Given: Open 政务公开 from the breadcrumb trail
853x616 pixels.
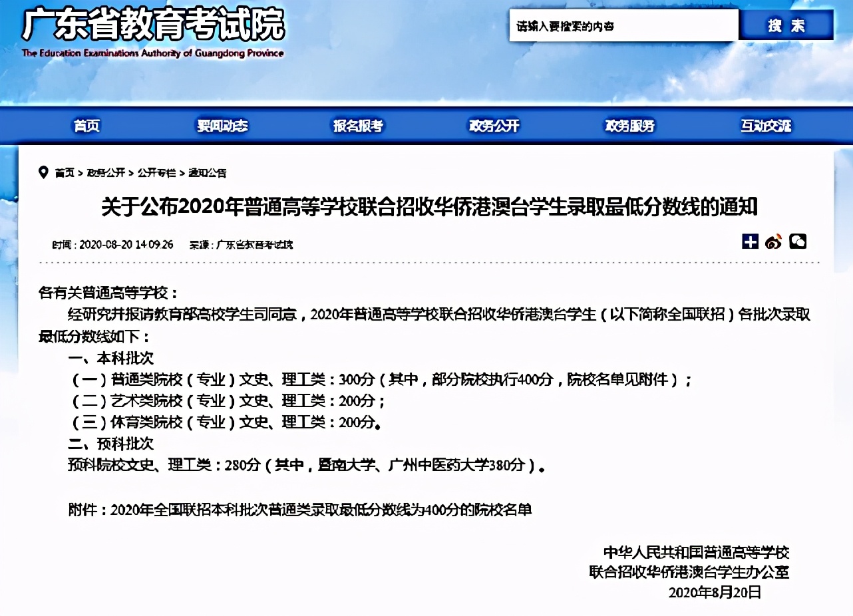Looking at the screenshot, I should coord(103,172).
